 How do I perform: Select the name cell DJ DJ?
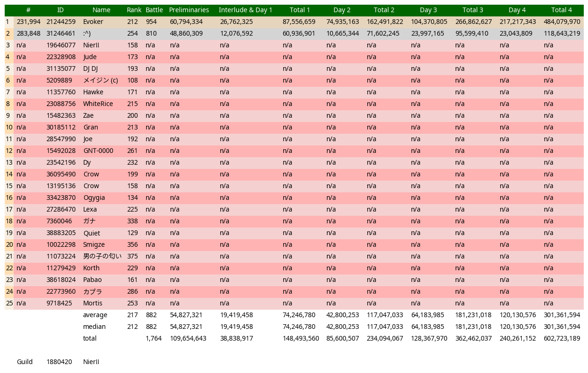pyautogui.click(x=90, y=69)
